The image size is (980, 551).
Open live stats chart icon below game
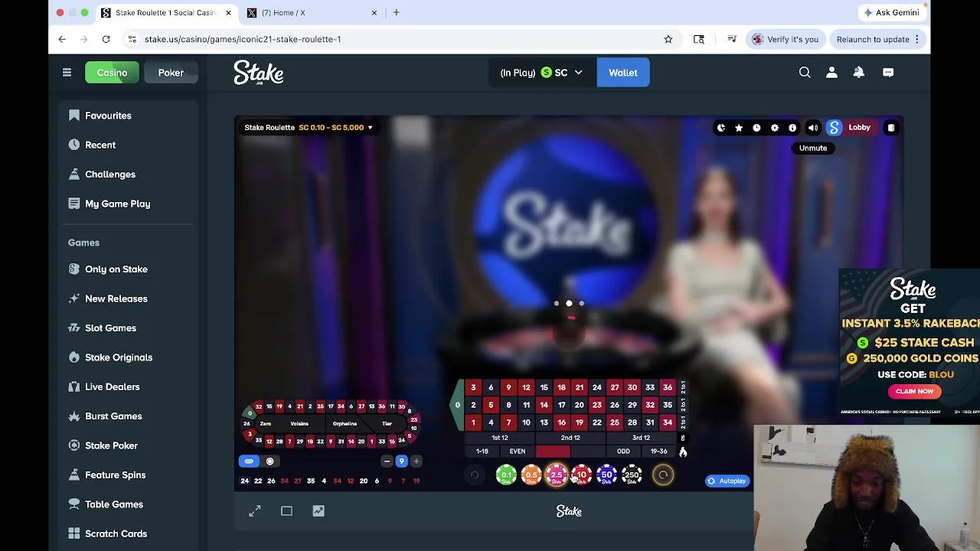318,511
